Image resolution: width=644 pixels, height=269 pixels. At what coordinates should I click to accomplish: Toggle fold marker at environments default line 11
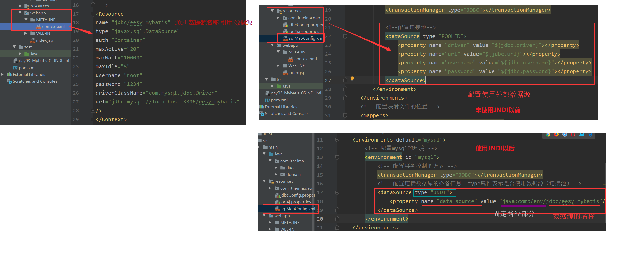pyautogui.click(x=337, y=140)
